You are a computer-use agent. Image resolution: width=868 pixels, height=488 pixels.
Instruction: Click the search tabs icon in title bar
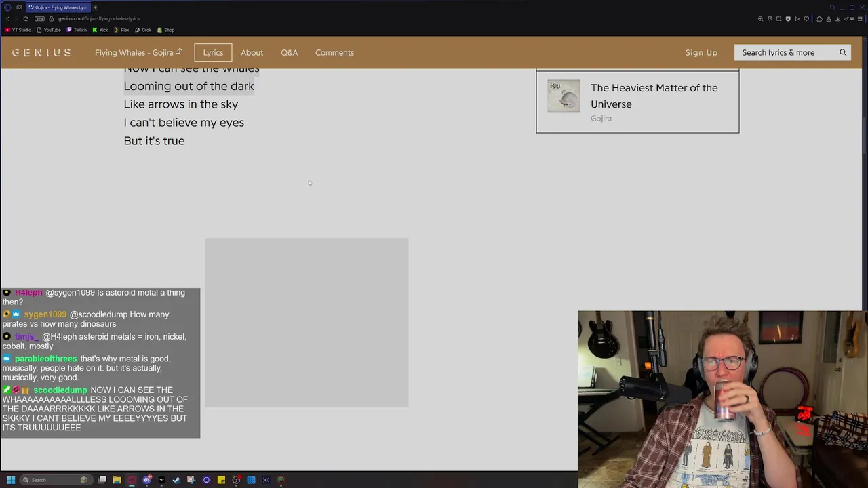[x=832, y=7]
